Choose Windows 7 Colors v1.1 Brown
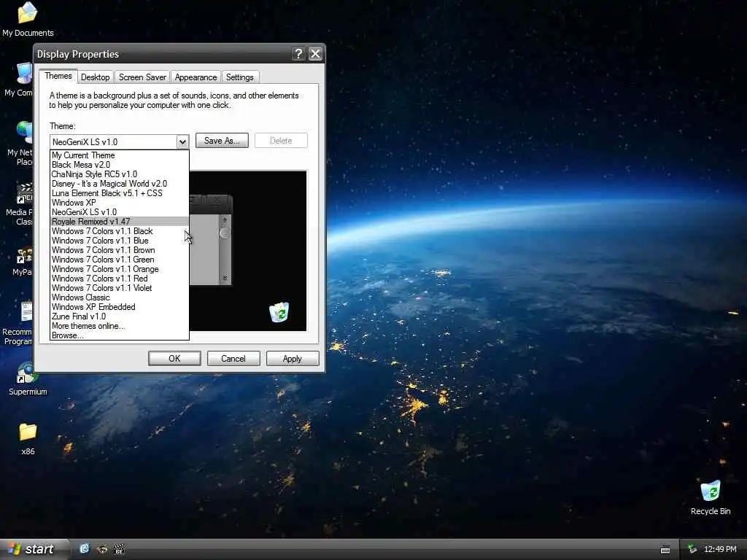 point(120,250)
